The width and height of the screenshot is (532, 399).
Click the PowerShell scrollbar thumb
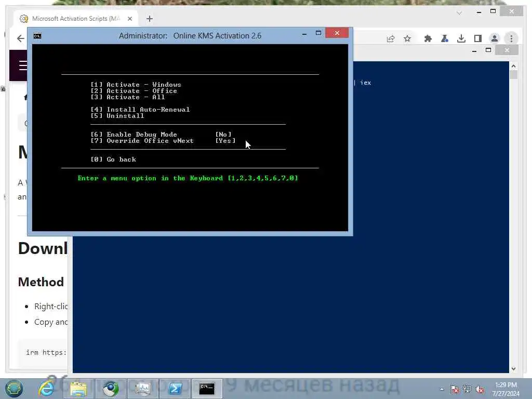click(x=513, y=75)
